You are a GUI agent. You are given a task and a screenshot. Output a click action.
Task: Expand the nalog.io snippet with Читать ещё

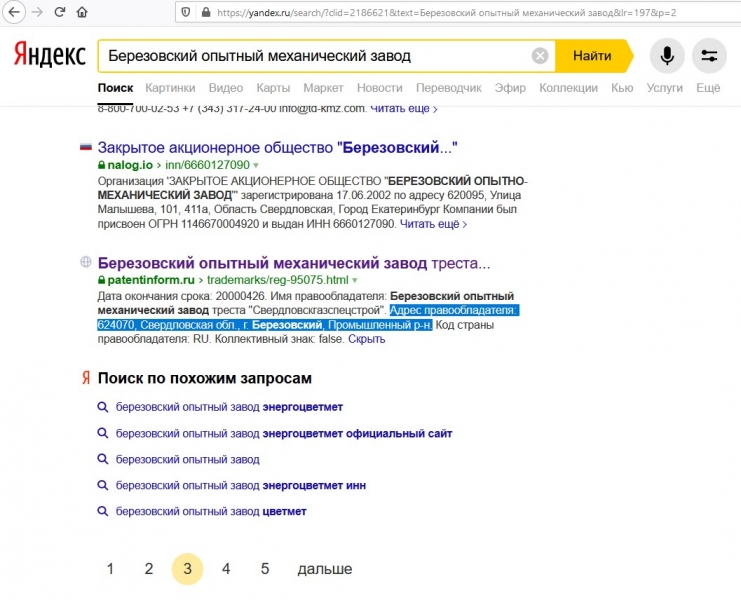click(x=433, y=224)
